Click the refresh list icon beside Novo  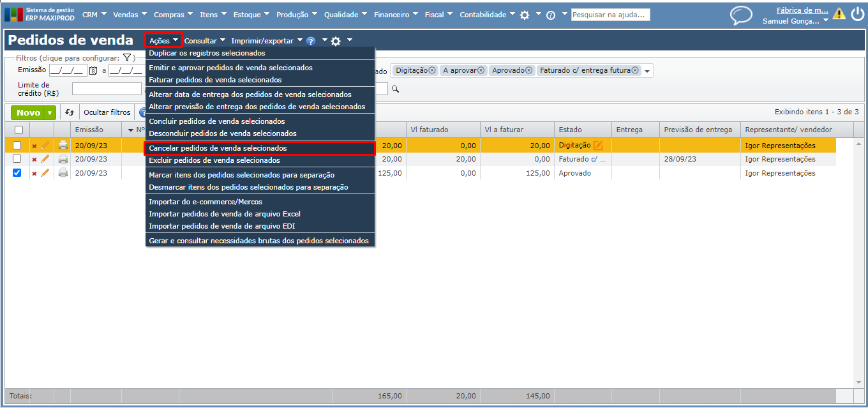[x=70, y=112]
